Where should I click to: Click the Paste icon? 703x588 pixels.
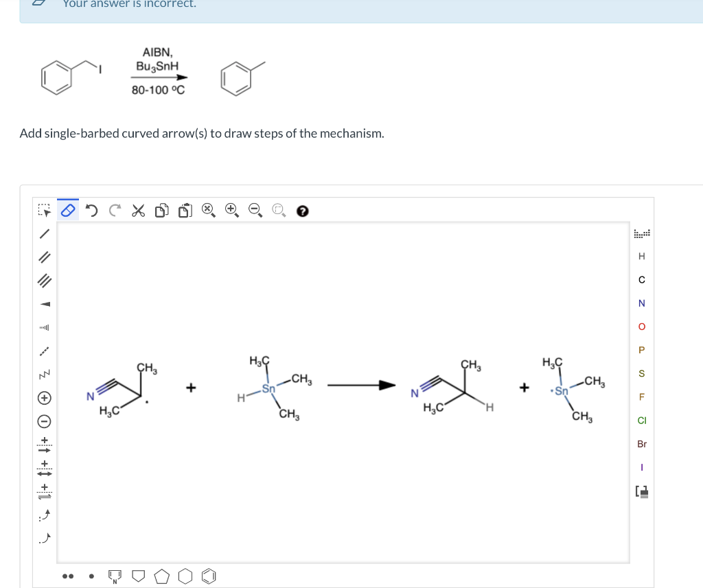(185, 211)
